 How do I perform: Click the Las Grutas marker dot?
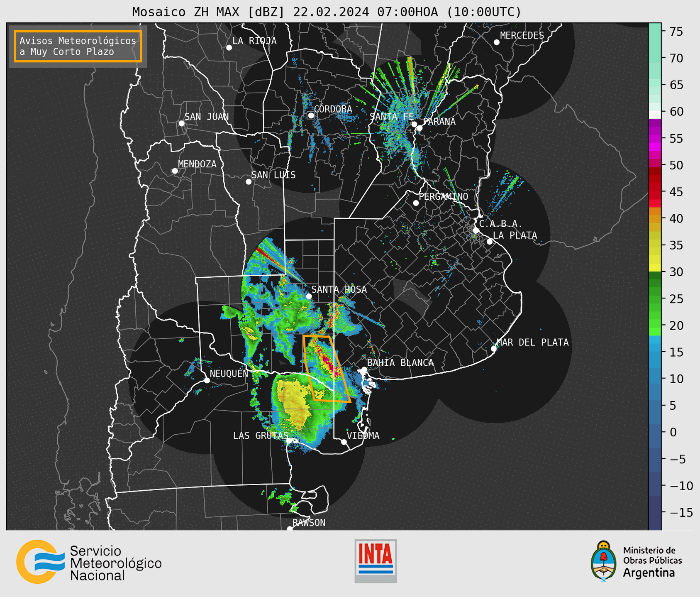point(290,441)
